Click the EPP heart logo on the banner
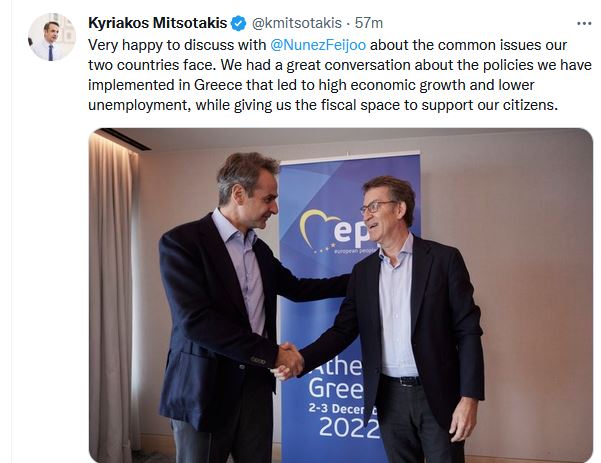Image resolution: width=601 pixels, height=463 pixels. (318, 230)
